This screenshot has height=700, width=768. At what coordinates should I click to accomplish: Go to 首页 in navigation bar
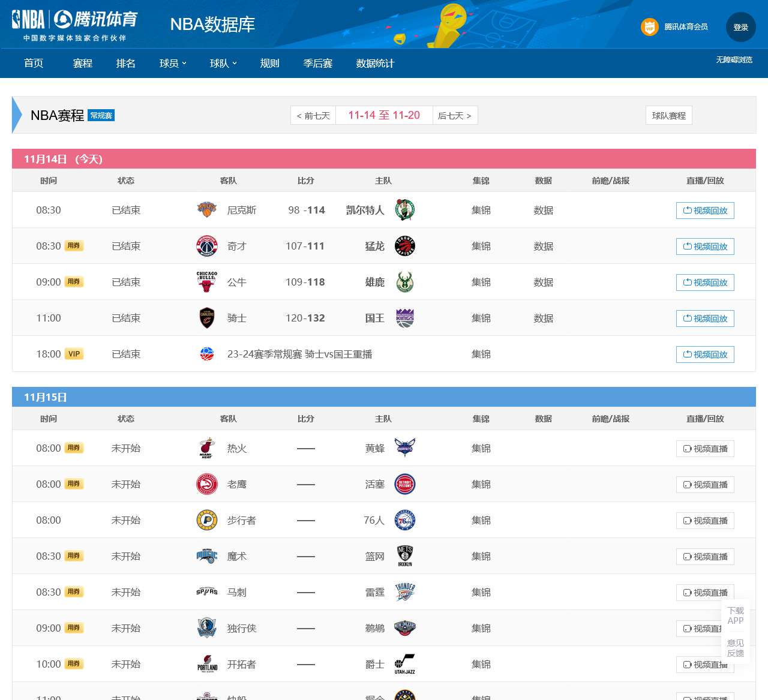[34, 63]
